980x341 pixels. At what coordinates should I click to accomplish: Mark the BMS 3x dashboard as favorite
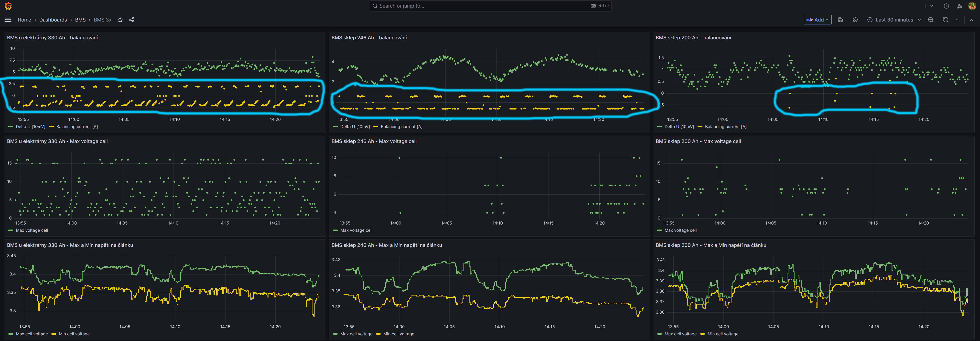tap(120, 20)
